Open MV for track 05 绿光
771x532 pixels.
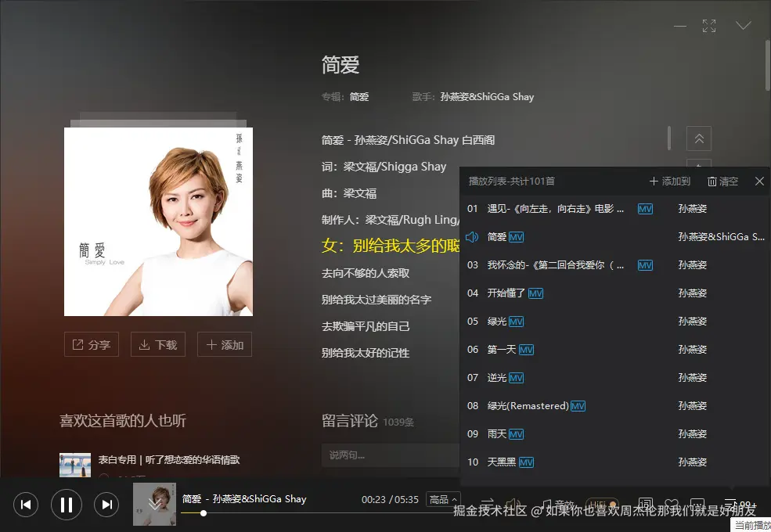517,322
